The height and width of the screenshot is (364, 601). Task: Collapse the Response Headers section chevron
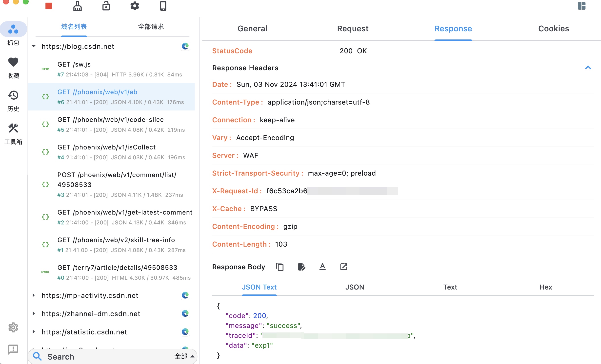tap(588, 68)
